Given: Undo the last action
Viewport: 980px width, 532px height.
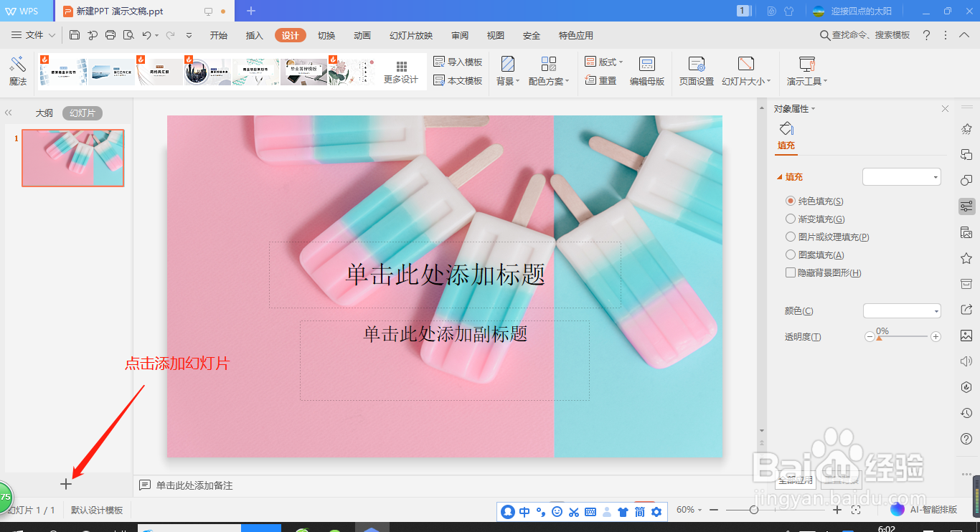Looking at the screenshot, I should click(146, 35).
